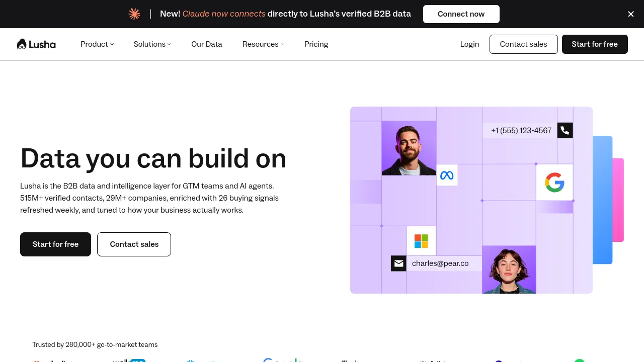Click the Login link
This screenshot has width=644, height=362.
469,44
